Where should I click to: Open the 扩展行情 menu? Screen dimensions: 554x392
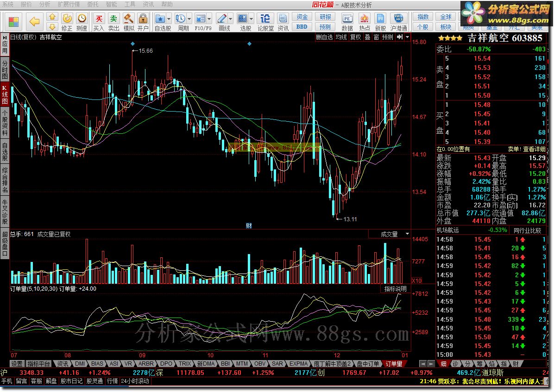(x=69, y=4)
